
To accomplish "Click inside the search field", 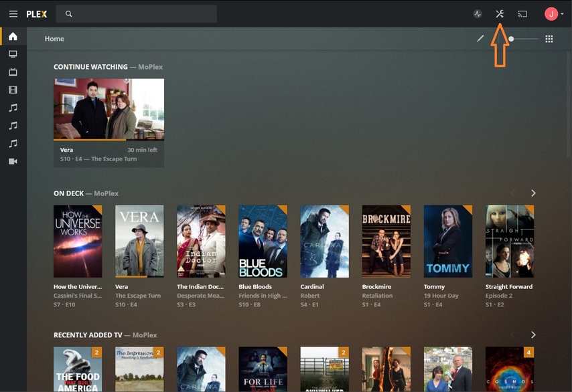I will pos(137,14).
